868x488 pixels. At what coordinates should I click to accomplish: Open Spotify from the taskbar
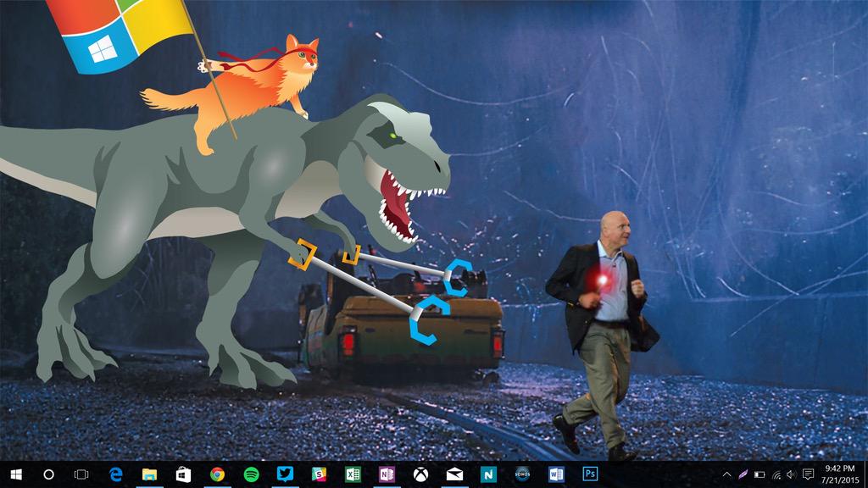tap(251, 474)
